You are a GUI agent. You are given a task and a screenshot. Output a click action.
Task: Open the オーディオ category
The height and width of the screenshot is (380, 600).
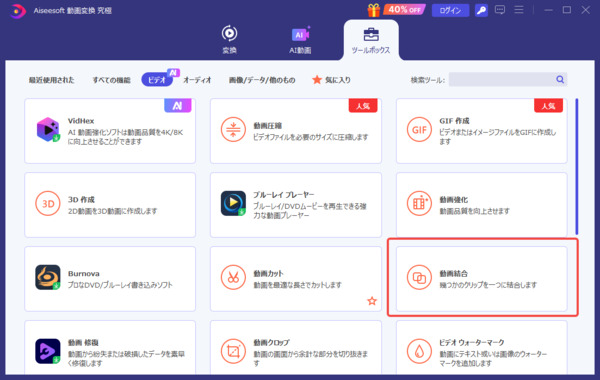tap(197, 80)
